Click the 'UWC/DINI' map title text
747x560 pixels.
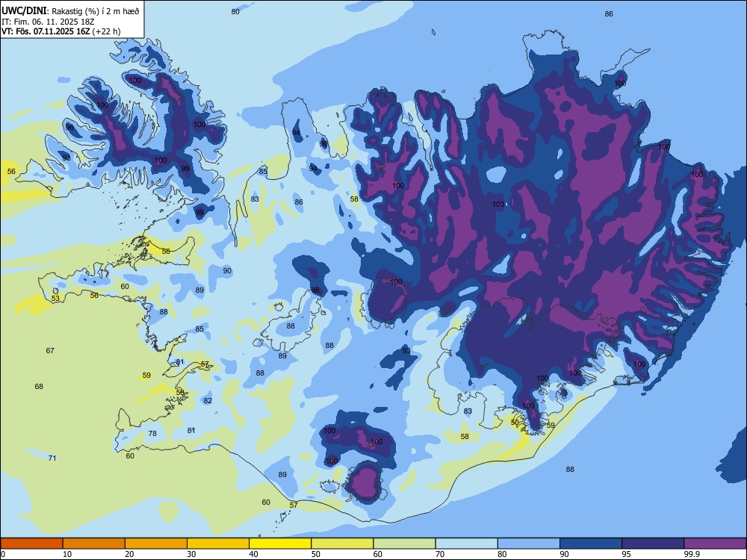pyautogui.click(x=24, y=11)
